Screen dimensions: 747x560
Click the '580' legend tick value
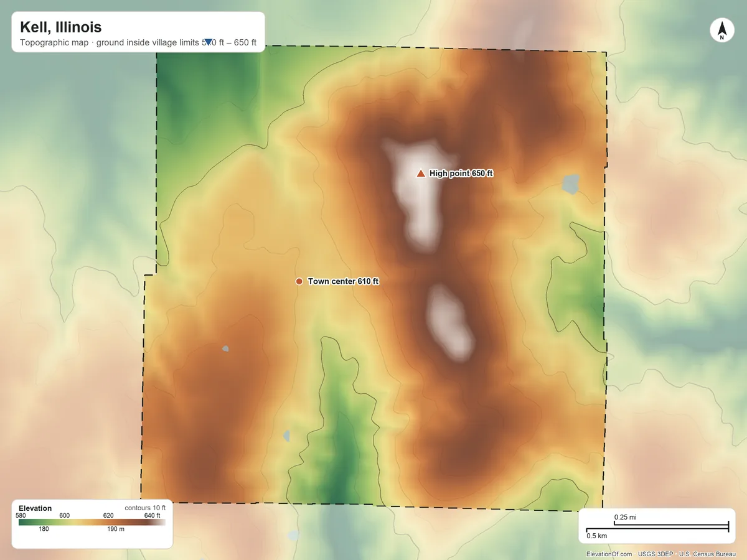pyautogui.click(x=21, y=515)
